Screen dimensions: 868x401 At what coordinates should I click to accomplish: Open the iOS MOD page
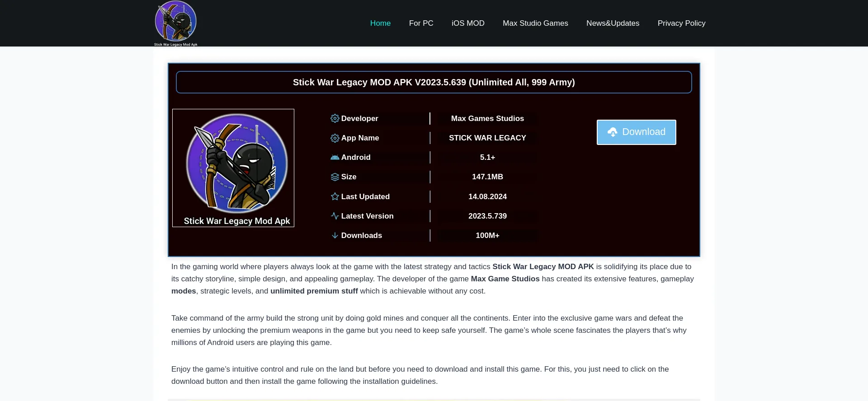point(468,23)
